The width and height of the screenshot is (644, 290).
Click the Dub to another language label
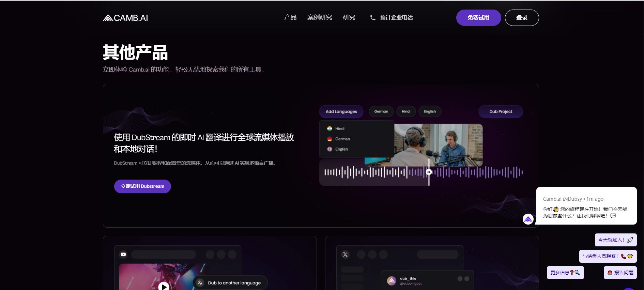pyautogui.click(x=234, y=283)
